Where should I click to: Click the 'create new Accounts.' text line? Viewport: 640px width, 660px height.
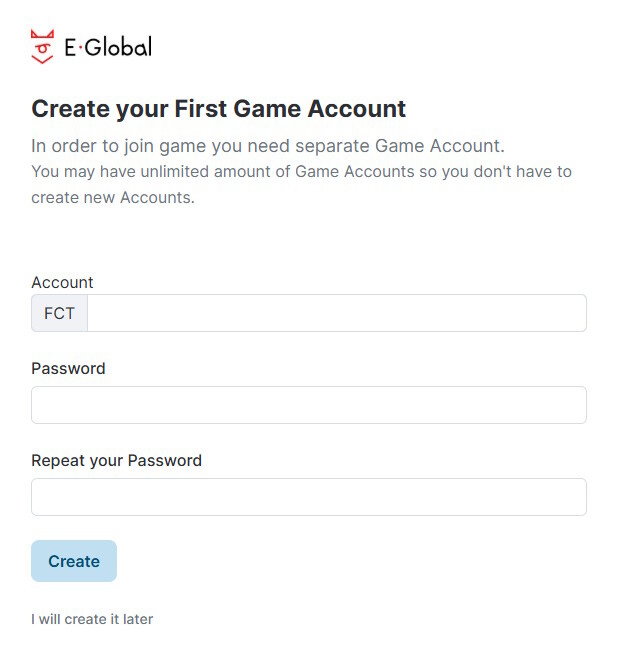[x=112, y=197]
